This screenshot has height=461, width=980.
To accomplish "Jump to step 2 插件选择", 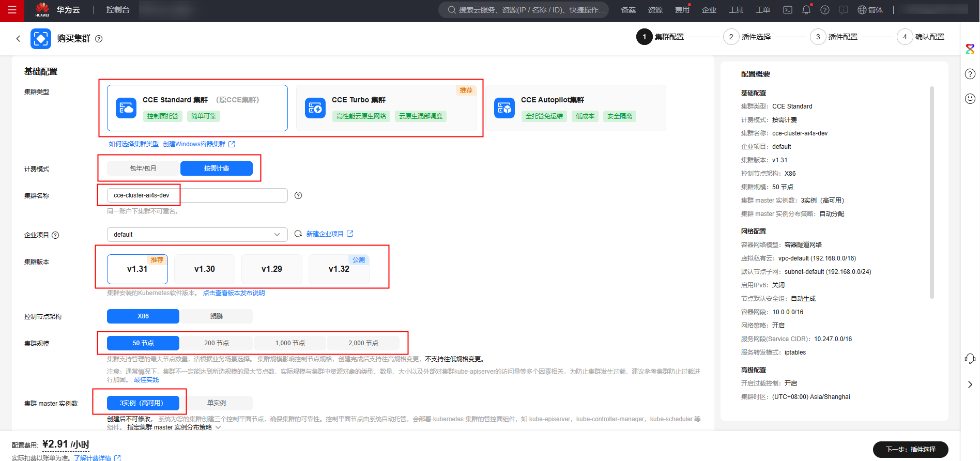I will point(747,37).
